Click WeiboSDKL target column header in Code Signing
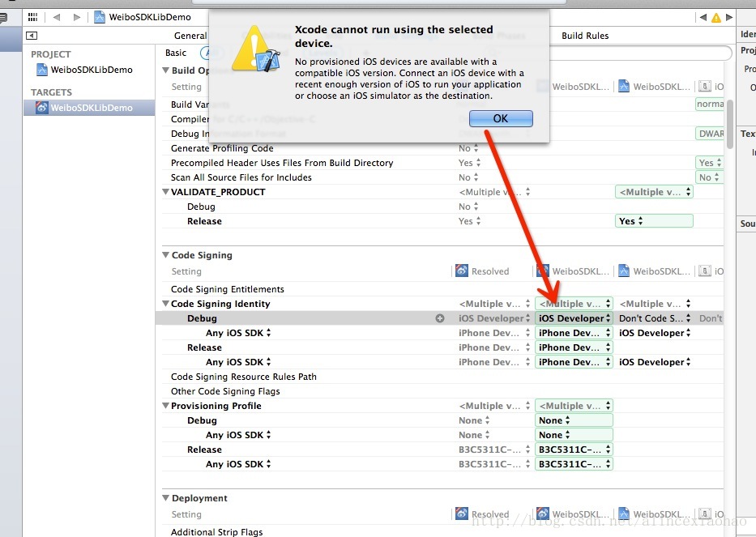The width and height of the screenshot is (756, 537). coord(573,271)
